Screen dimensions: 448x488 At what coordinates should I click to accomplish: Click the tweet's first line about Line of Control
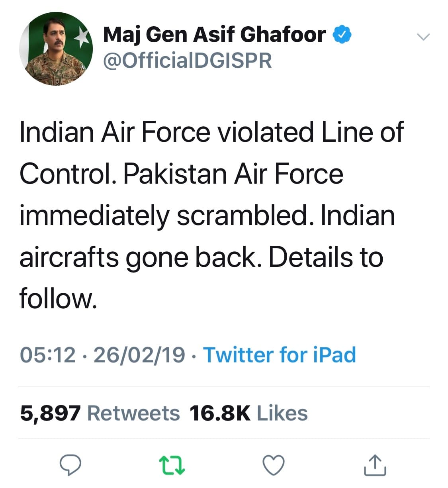[211, 132]
